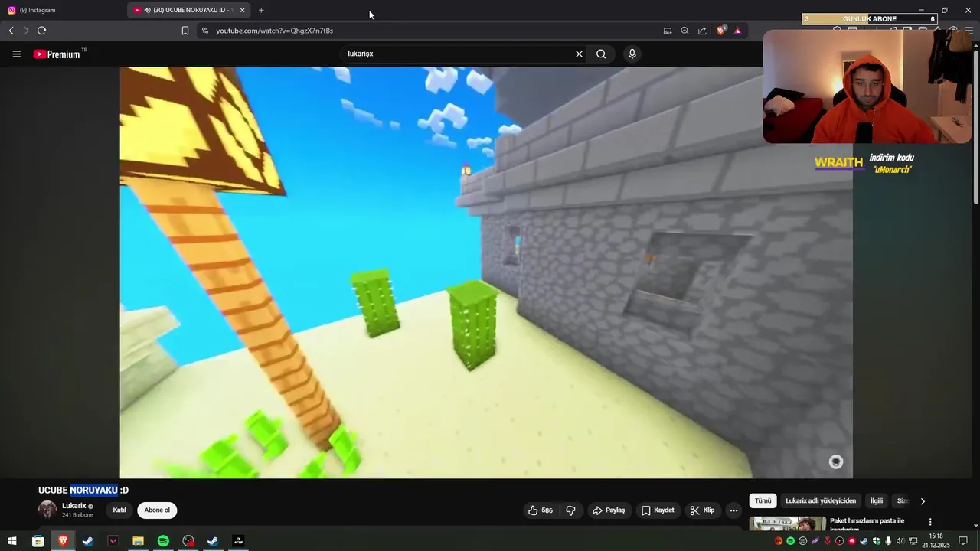980x551 pixels.
Task: Click the video title UCUBE NORUYAKU :D
Action: (83, 491)
